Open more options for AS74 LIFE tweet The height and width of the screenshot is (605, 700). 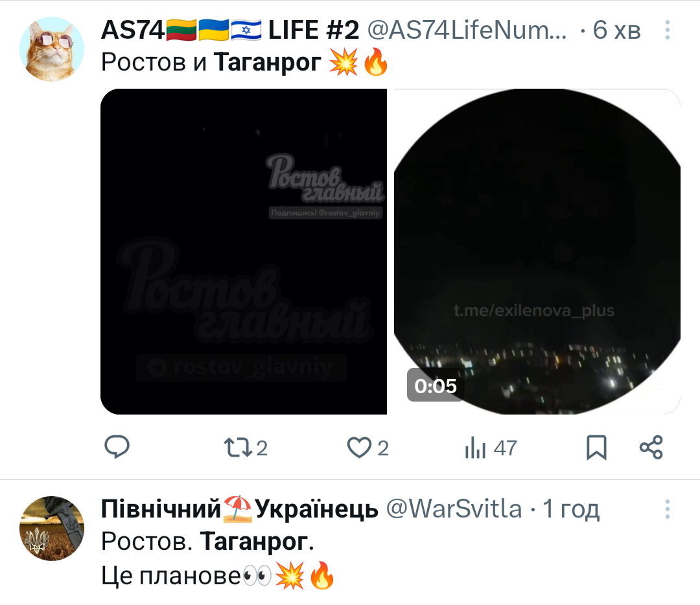click(x=668, y=30)
